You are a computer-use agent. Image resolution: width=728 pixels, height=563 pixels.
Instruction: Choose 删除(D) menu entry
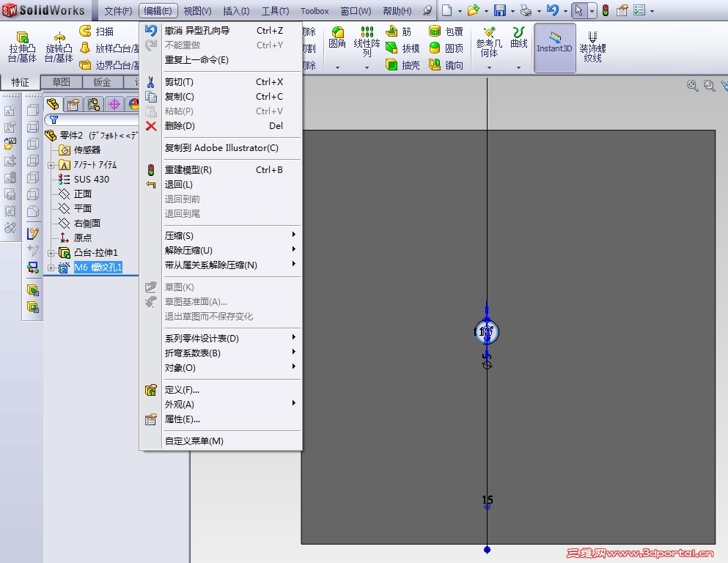(x=221, y=126)
